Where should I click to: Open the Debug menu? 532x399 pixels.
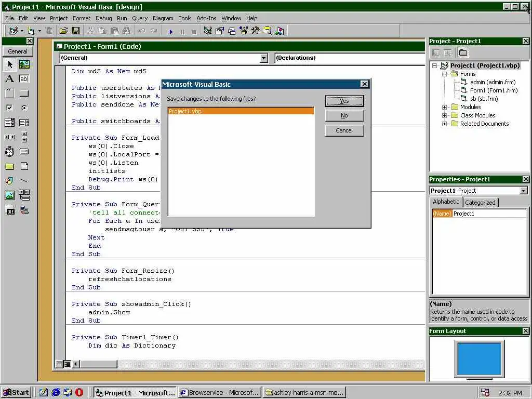tap(103, 18)
